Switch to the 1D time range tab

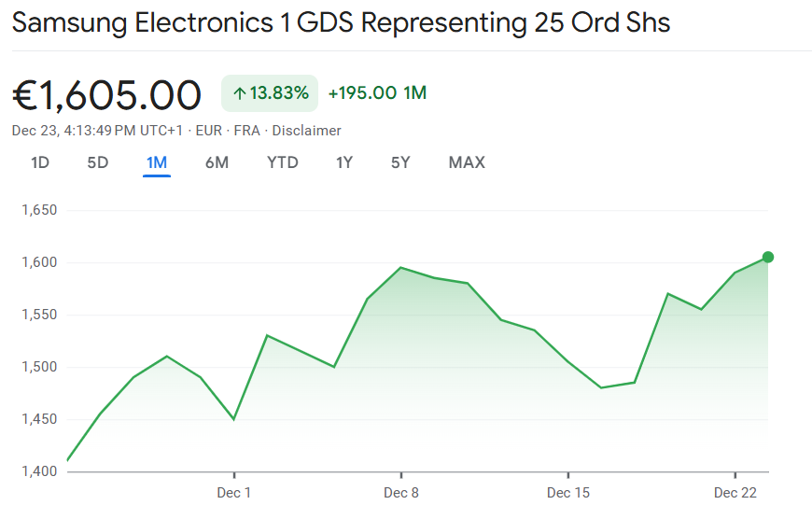[40, 162]
